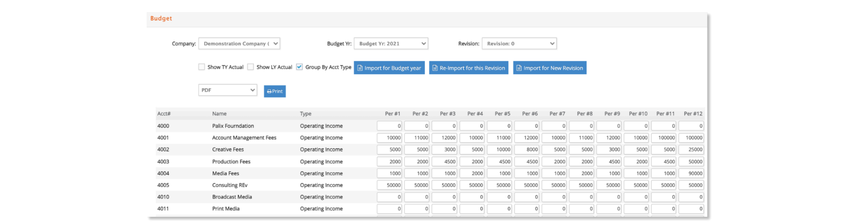Viewport: 868px width, 224px height.
Task: Select account number 4005
Action: pyautogui.click(x=163, y=185)
